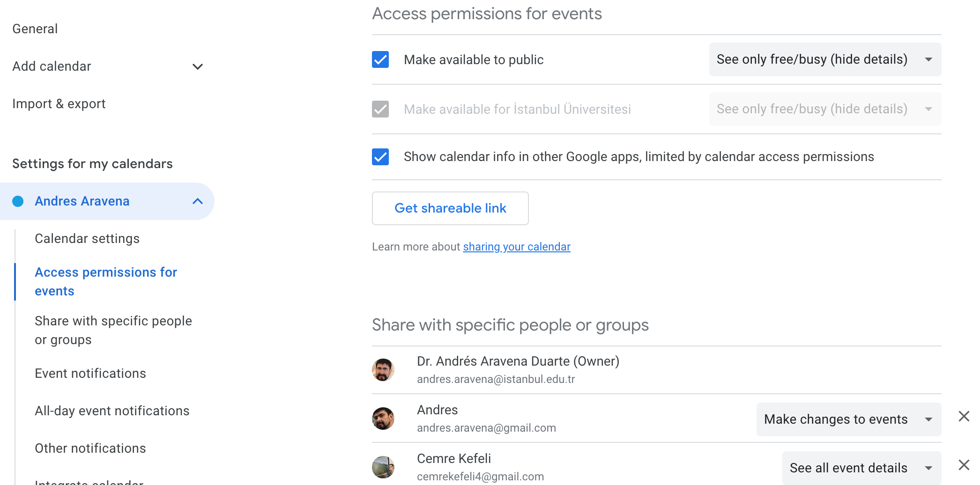The width and height of the screenshot is (980, 485).
Task: Open Make changes to events permission dropdown
Action: point(848,419)
